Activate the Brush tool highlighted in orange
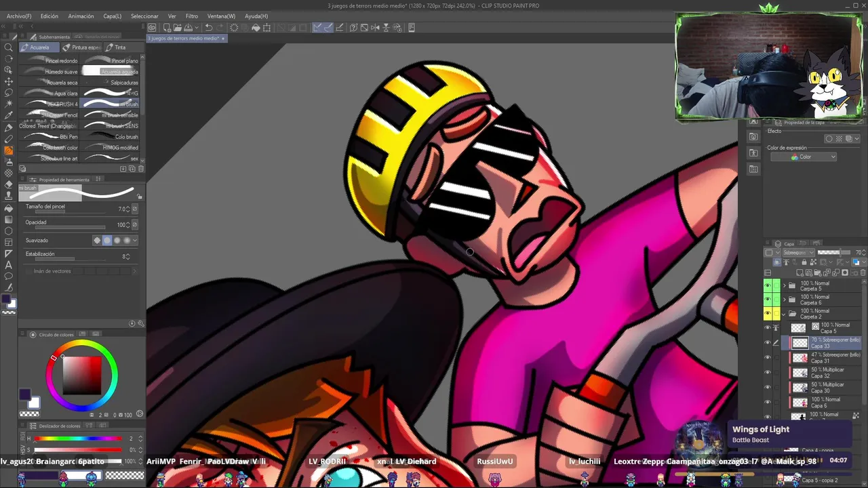The image size is (868, 488). click(9, 150)
